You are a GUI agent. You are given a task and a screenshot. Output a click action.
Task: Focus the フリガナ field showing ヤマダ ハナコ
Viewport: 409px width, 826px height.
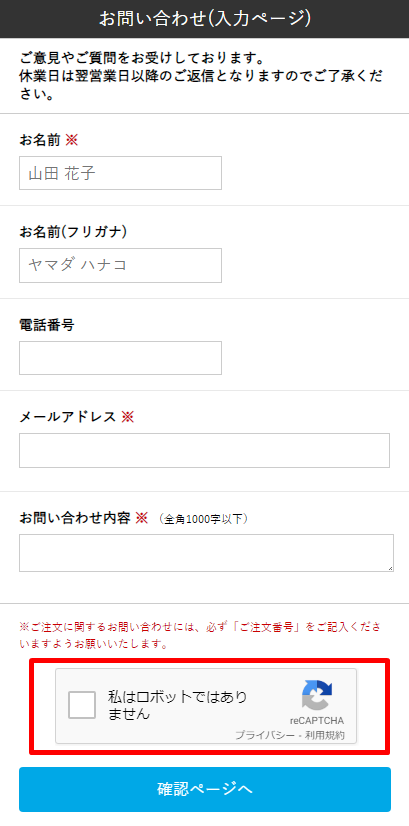120,265
